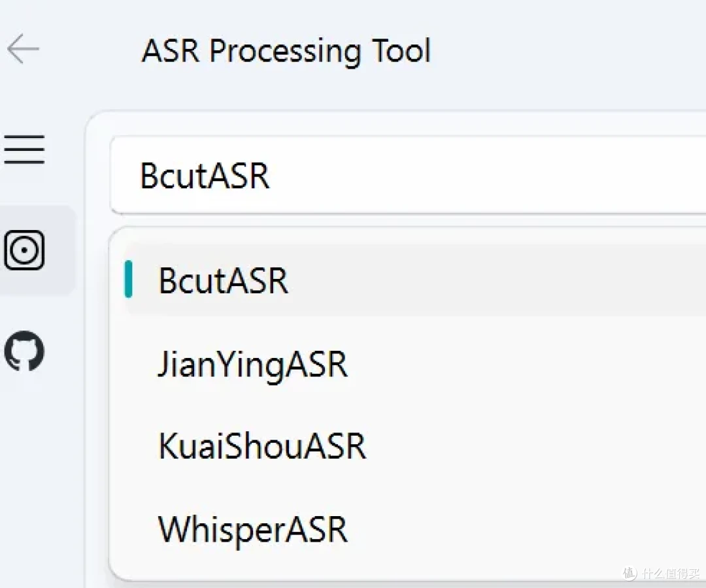Choose JianYingASR from the dropdown list

pos(414,364)
